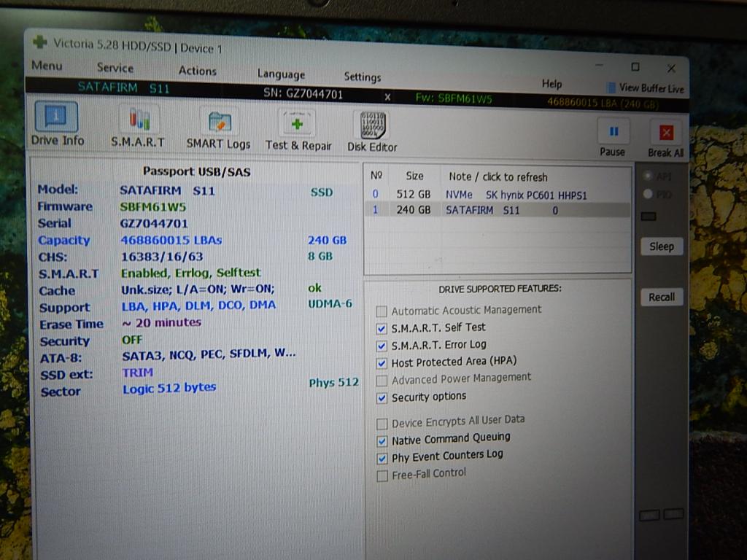Click the Logic 512 bytes sector value

tap(169, 389)
